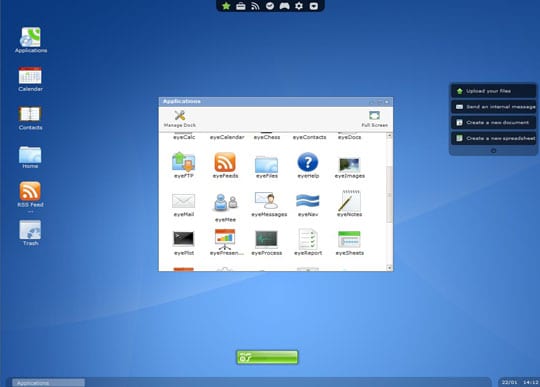This screenshot has height=387, width=540.
Task: Click eyeDocs label in Applications window
Action: coord(350,137)
